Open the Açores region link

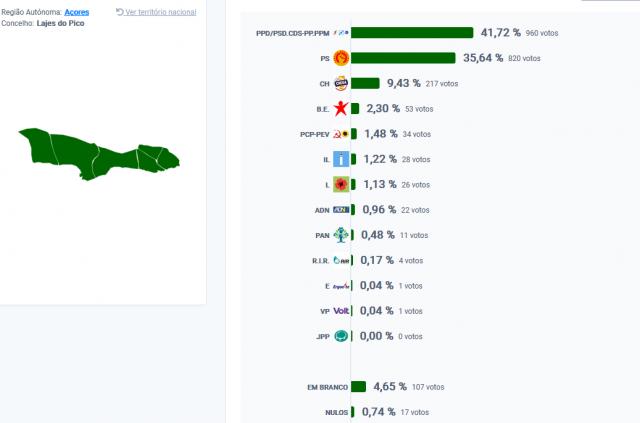coord(77,12)
